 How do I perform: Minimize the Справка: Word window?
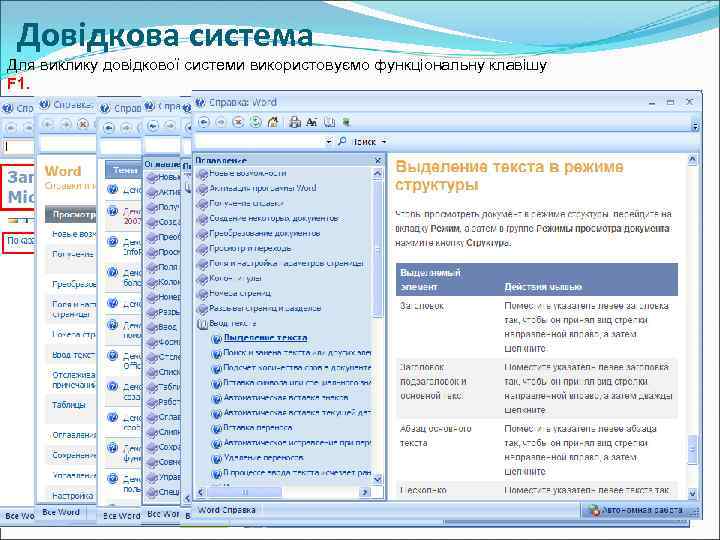tap(652, 103)
